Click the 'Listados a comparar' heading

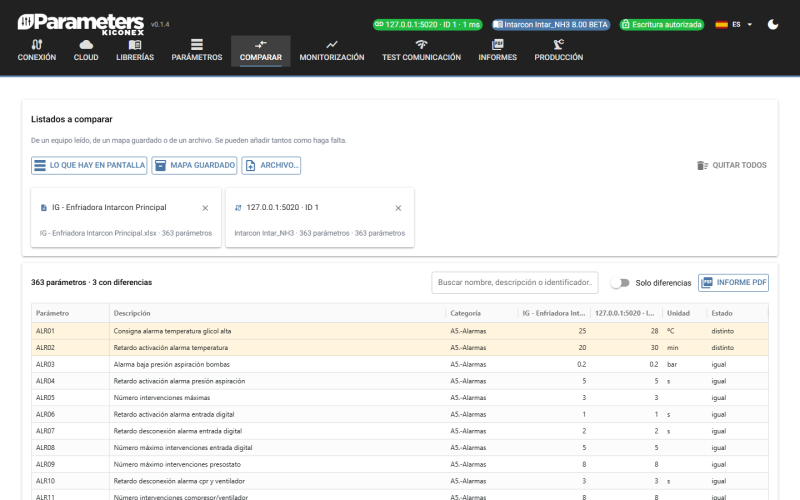pos(71,119)
